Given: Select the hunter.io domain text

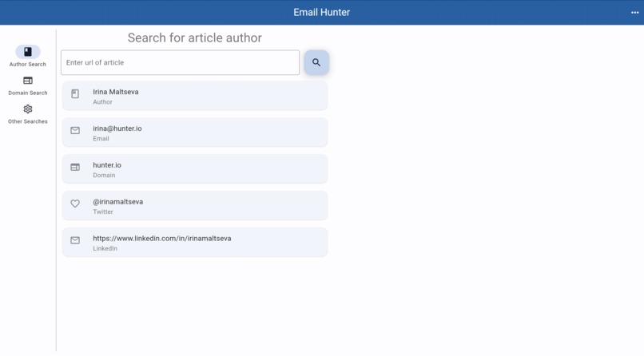Looking at the screenshot, I should point(107,165).
